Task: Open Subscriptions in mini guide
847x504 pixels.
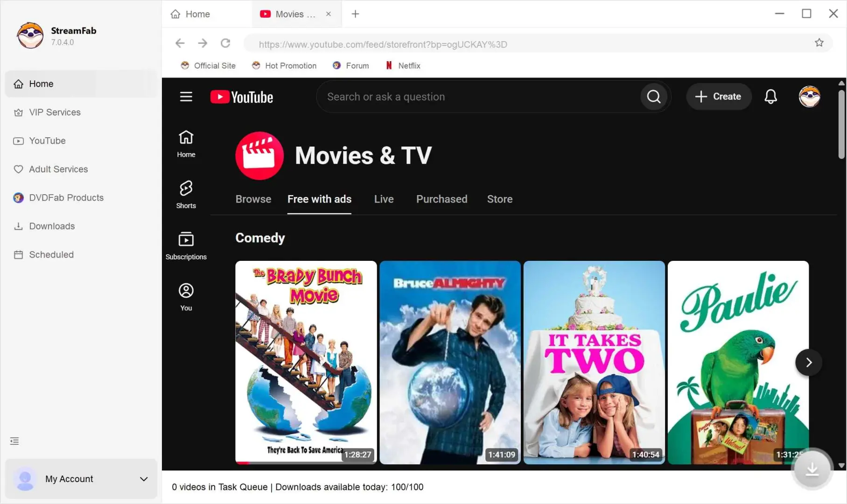Action: tap(186, 246)
